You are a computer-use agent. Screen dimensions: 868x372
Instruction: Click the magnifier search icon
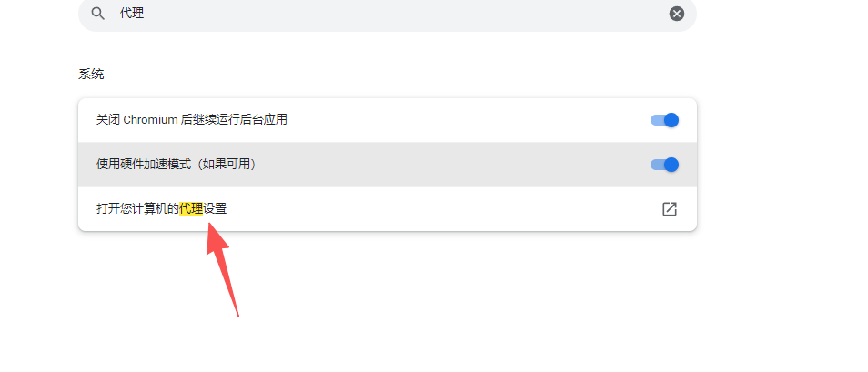(97, 14)
